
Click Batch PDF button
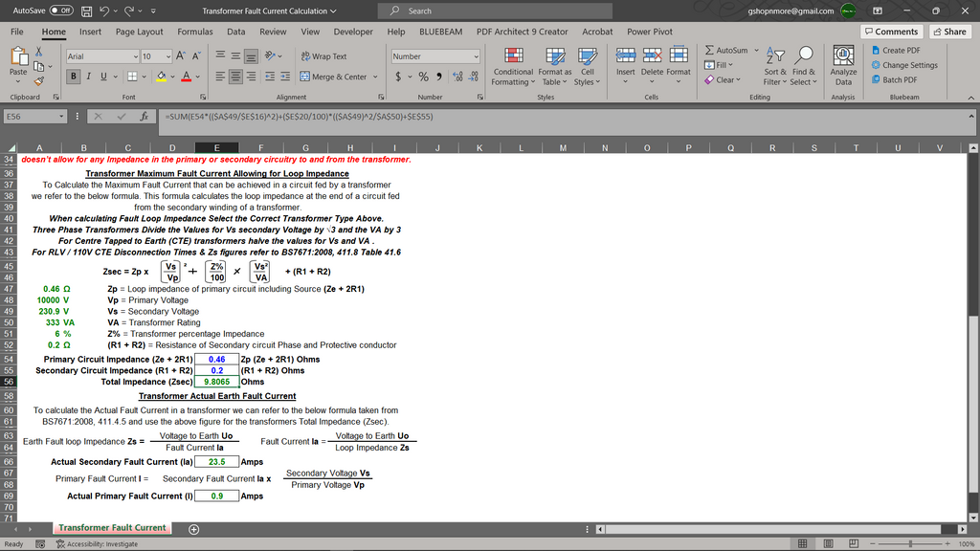895,80
